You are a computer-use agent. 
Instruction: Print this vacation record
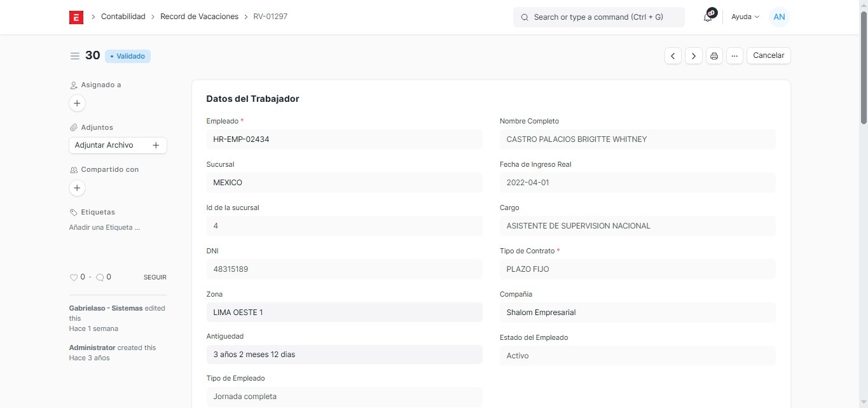coord(714,56)
